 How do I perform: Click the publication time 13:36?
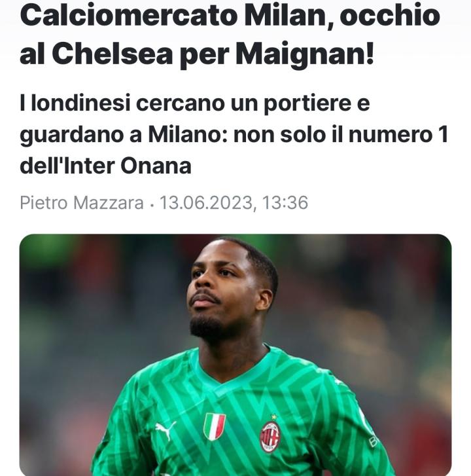[x=285, y=202]
